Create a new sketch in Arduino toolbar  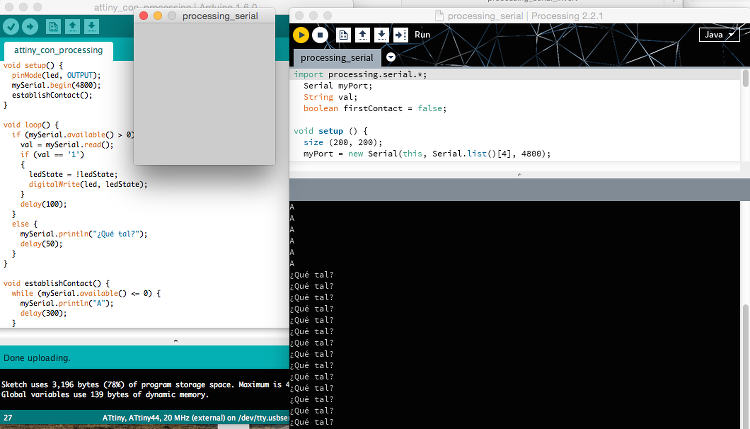(53, 26)
